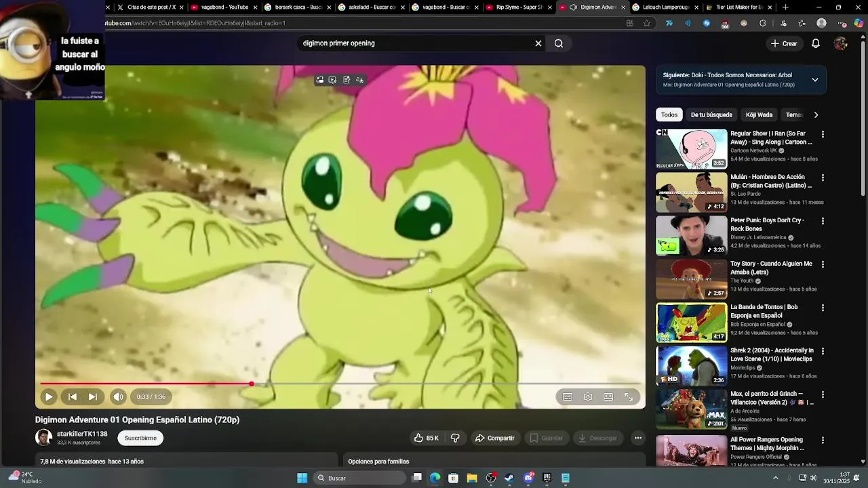Open video player settings gear
The height and width of the screenshot is (488, 868).
point(588,397)
